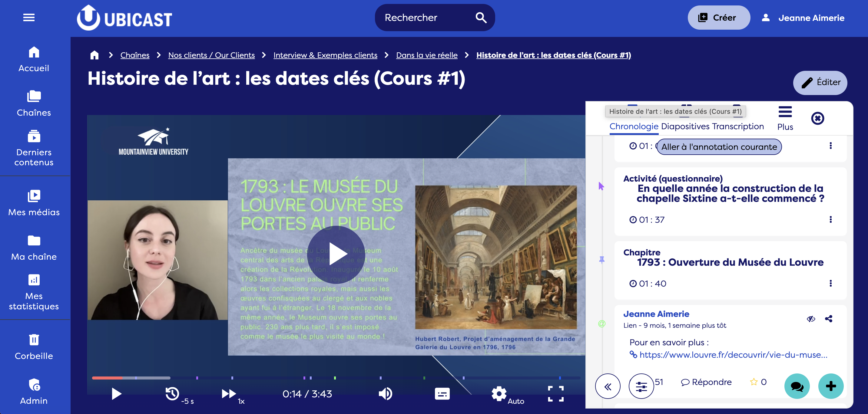Open Ma chaîne in the sidebar

pyautogui.click(x=34, y=248)
